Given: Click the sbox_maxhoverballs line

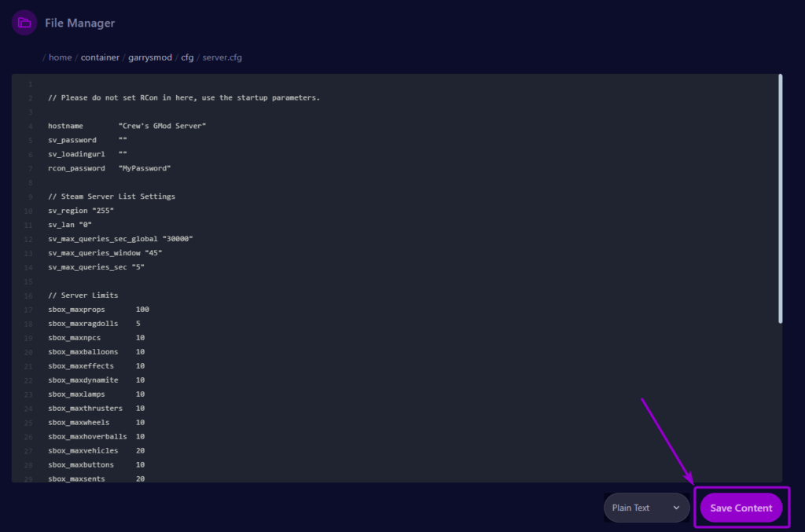Looking at the screenshot, I should (x=97, y=437).
